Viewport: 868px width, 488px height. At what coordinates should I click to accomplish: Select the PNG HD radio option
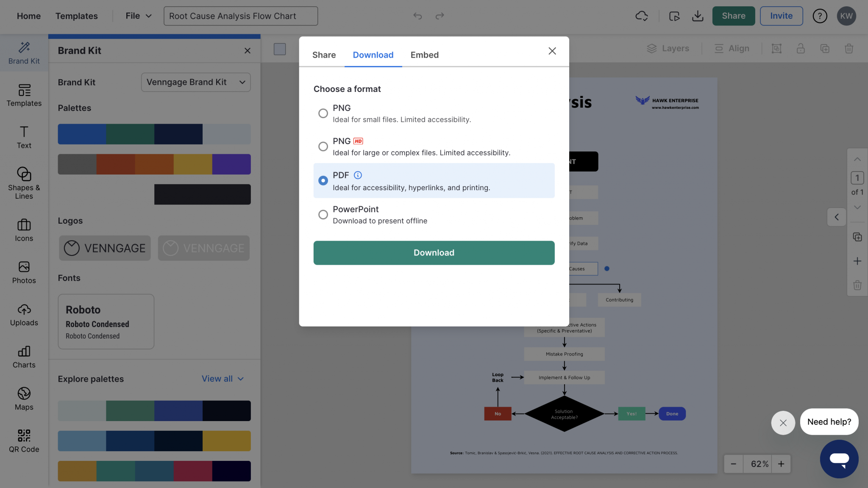pos(323,146)
